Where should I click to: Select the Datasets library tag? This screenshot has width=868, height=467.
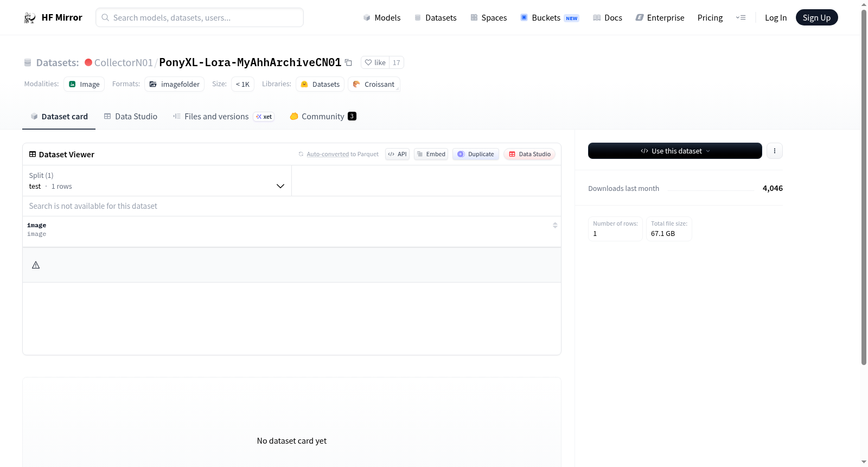tap(320, 84)
